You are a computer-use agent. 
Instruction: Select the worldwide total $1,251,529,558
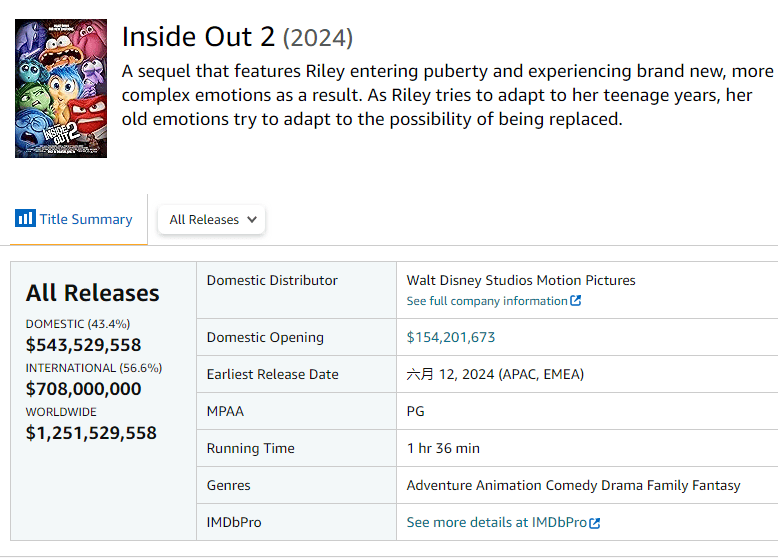point(91,433)
